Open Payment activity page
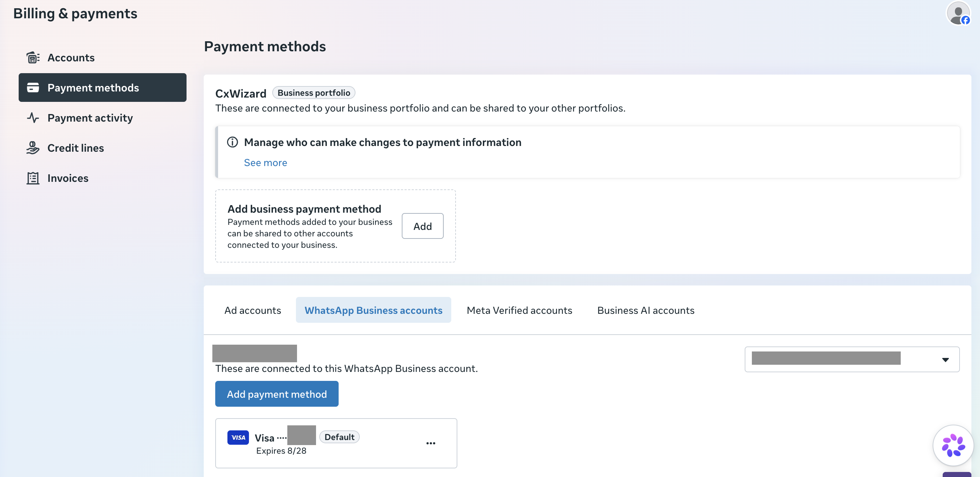This screenshot has height=477, width=980. 102,118
